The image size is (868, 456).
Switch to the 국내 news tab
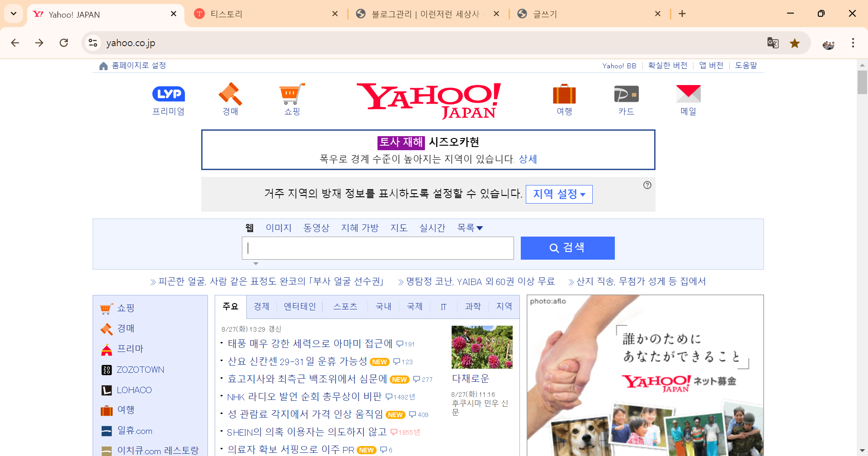(x=383, y=306)
